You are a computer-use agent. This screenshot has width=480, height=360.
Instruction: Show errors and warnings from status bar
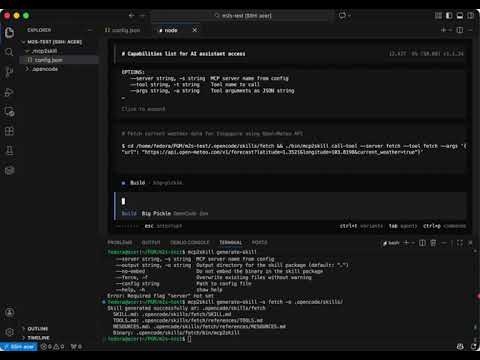pyautogui.click(x=52, y=347)
